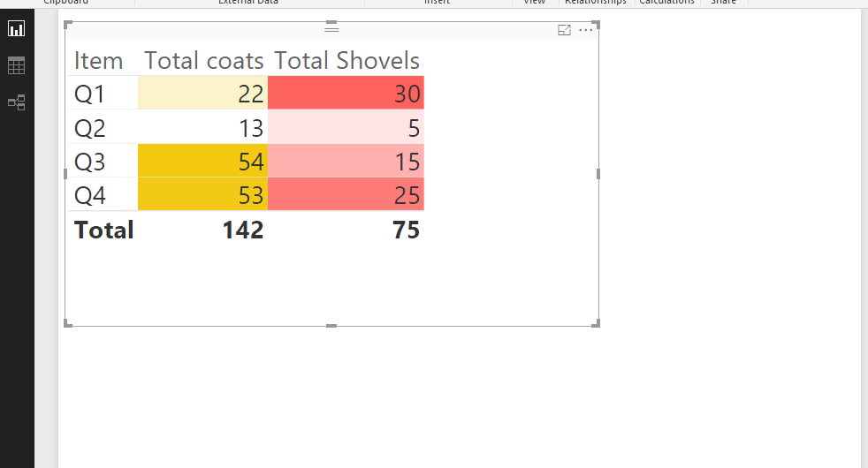Click the coats total 142
Image resolution: width=868 pixels, height=468 pixels.
tap(243, 230)
